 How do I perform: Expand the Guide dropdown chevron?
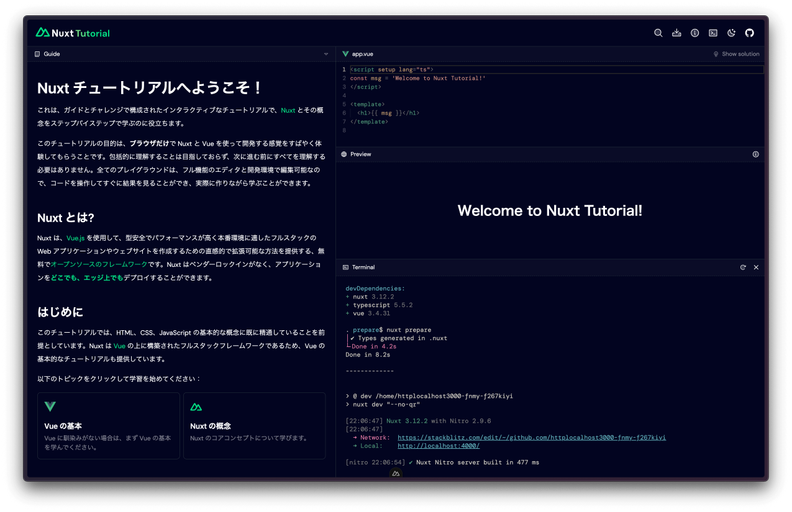point(326,54)
